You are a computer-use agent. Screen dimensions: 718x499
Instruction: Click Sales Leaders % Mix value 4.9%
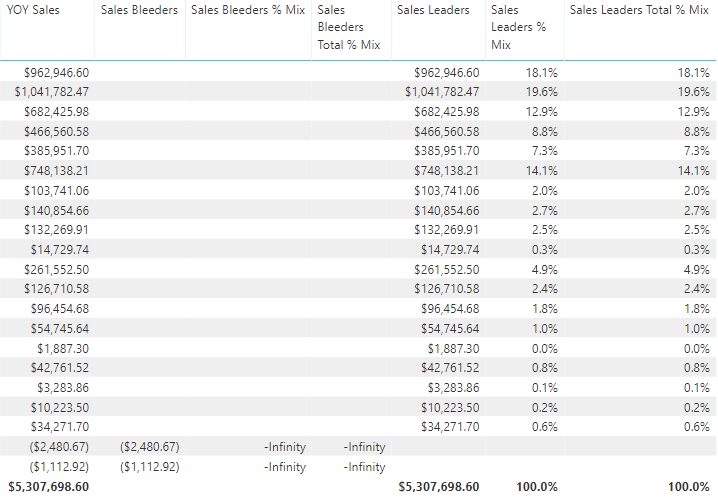(545, 270)
